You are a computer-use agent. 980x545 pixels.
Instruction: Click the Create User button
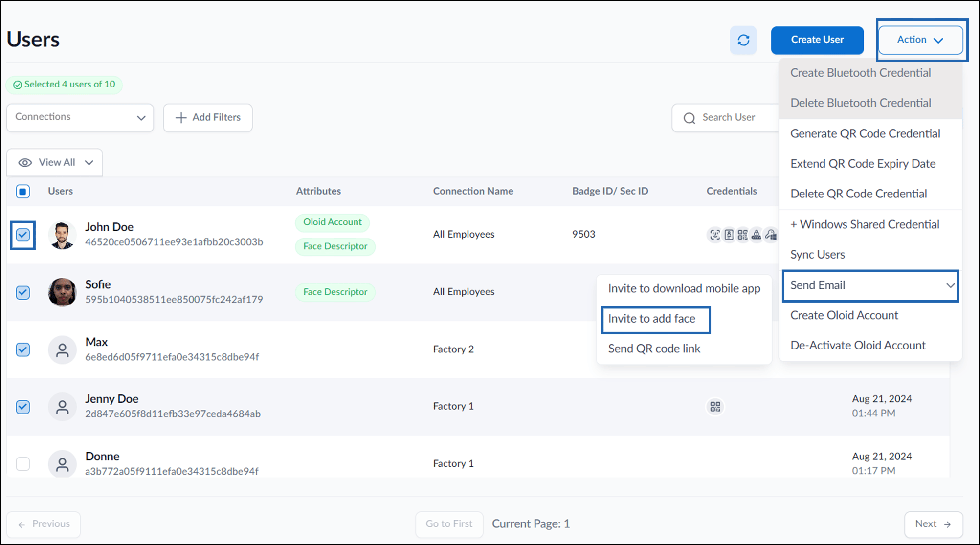tap(817, 40)
